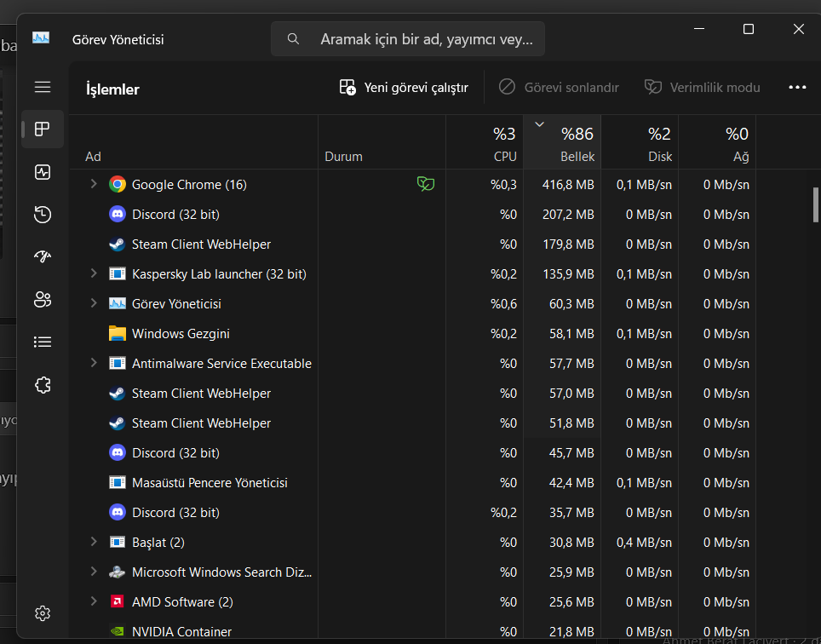Image resolution: width=821 pixels, height=644 pixels.
Task: Sort by the Bellek column header
Action: (x=562, y=142)
